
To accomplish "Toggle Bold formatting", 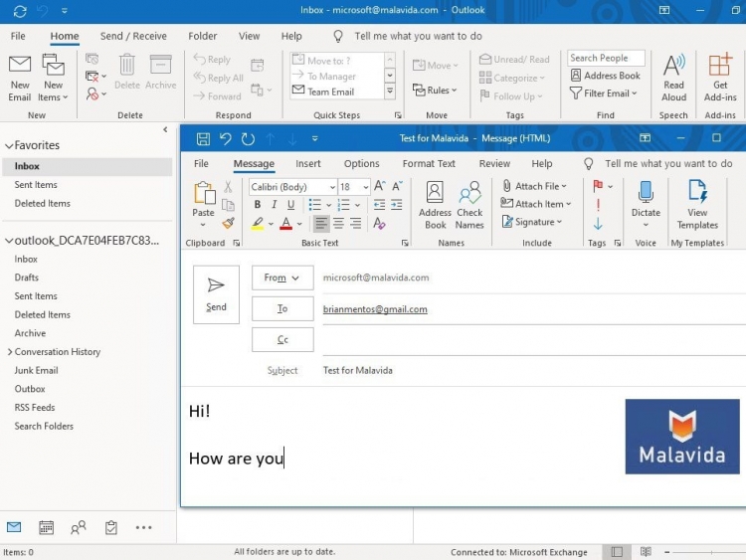I will point(257,205).
